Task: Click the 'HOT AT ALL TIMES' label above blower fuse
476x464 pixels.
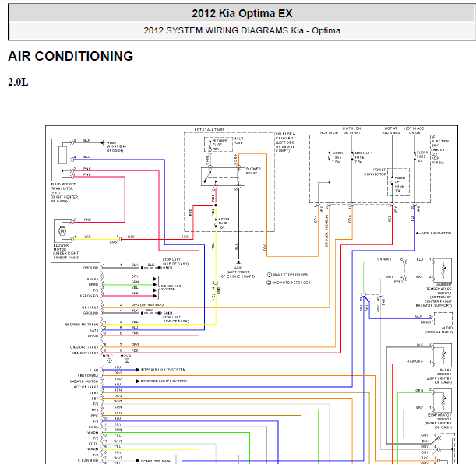Action: [x=210, y=129]
